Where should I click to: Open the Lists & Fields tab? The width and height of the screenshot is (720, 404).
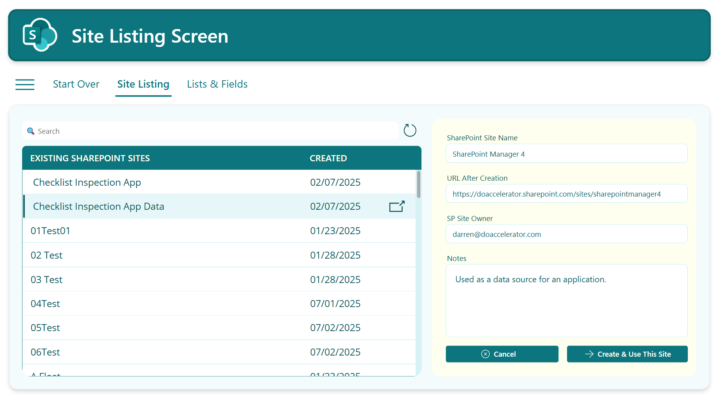[x=215, y=85]
